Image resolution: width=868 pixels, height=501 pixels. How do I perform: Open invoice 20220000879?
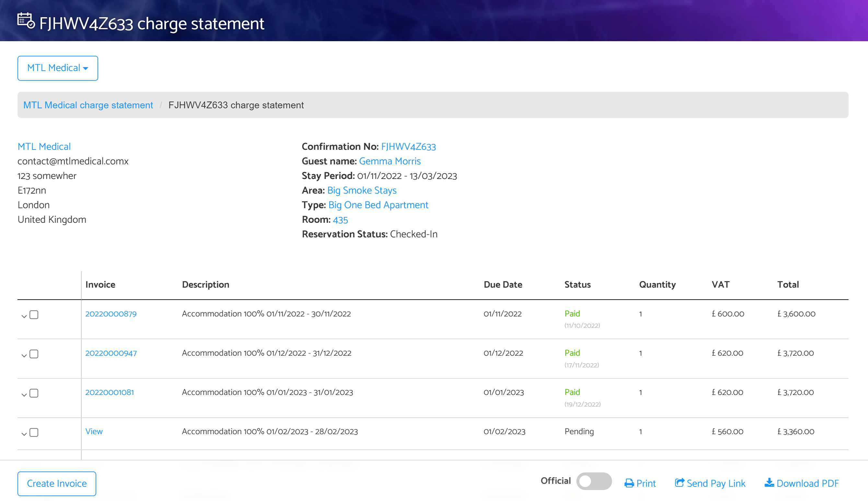(111, 314)
